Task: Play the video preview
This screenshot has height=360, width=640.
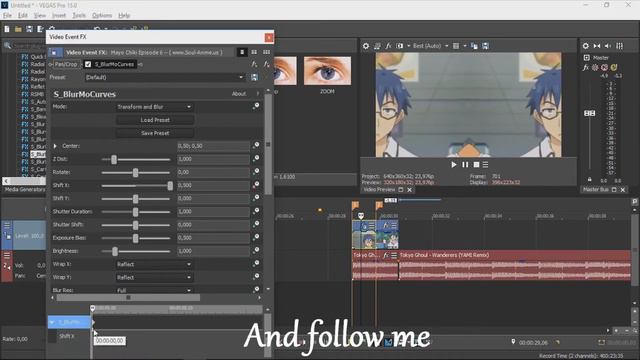Action: pyautogui.click(x=453, y=164)
